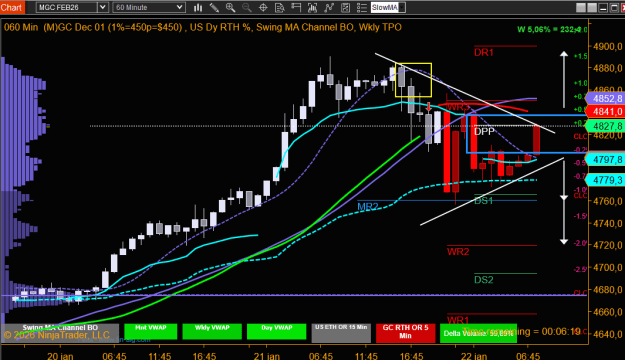The width and height of the screenshot is (625, 360).
Task: Toggle the Chart Trader panel icon
Action: pos(296,7)
